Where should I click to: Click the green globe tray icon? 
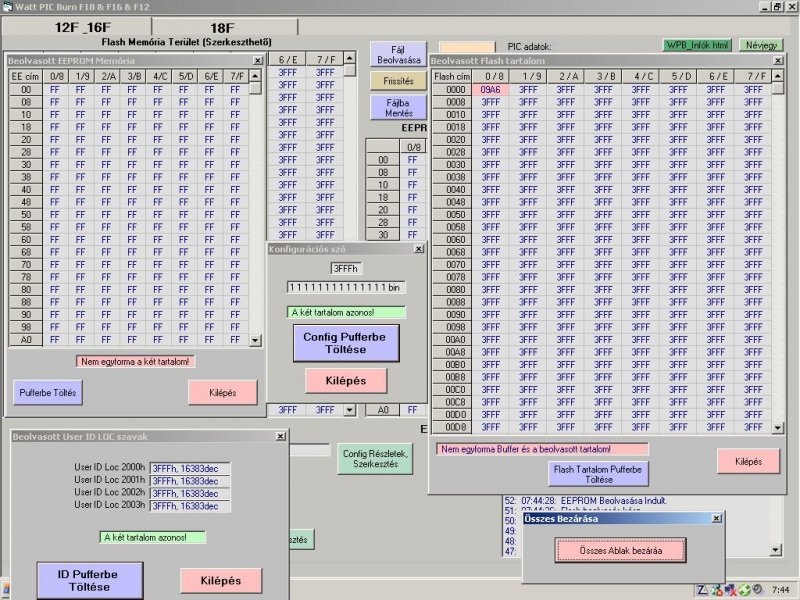pos(744,590)
